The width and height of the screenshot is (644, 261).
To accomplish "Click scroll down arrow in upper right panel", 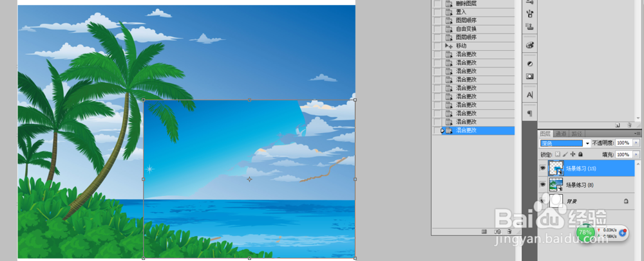I will 637,119.
